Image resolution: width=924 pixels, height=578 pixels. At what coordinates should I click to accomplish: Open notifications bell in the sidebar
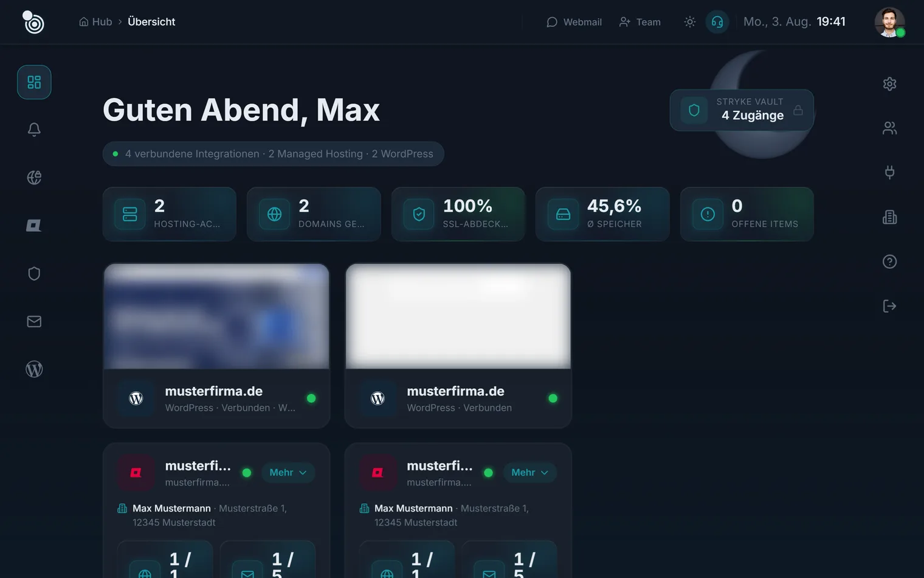point(34,130)
